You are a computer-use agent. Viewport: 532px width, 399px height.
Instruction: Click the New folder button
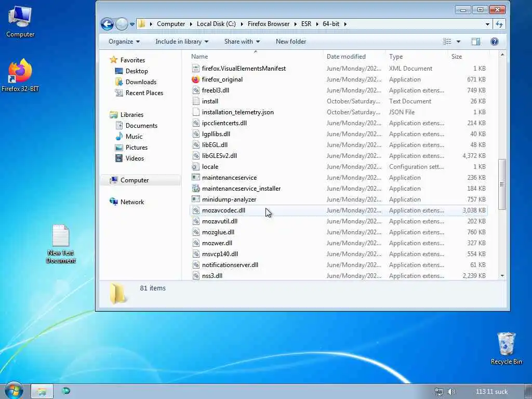[x=291, y=42]
